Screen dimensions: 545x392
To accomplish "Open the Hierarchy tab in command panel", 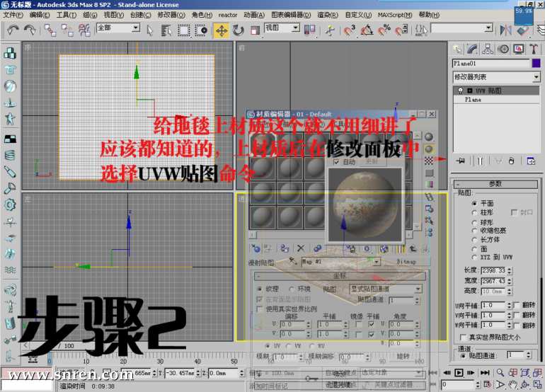I will pos(488,50).
